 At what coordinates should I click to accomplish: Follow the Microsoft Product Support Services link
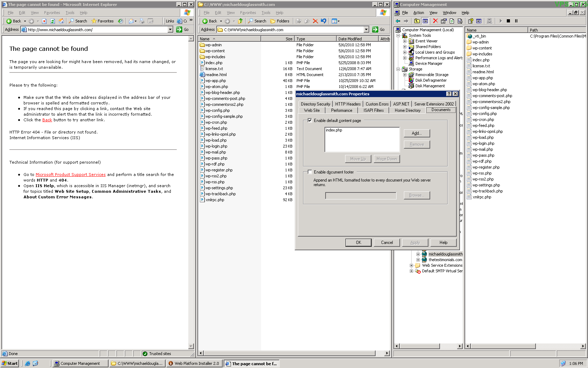(x=70, y=175)
